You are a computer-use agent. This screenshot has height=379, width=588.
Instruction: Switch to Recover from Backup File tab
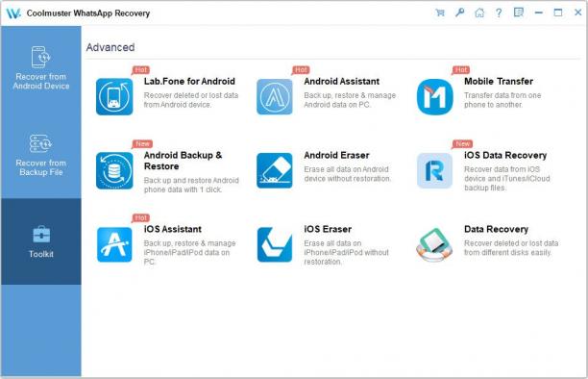point(41,155)
